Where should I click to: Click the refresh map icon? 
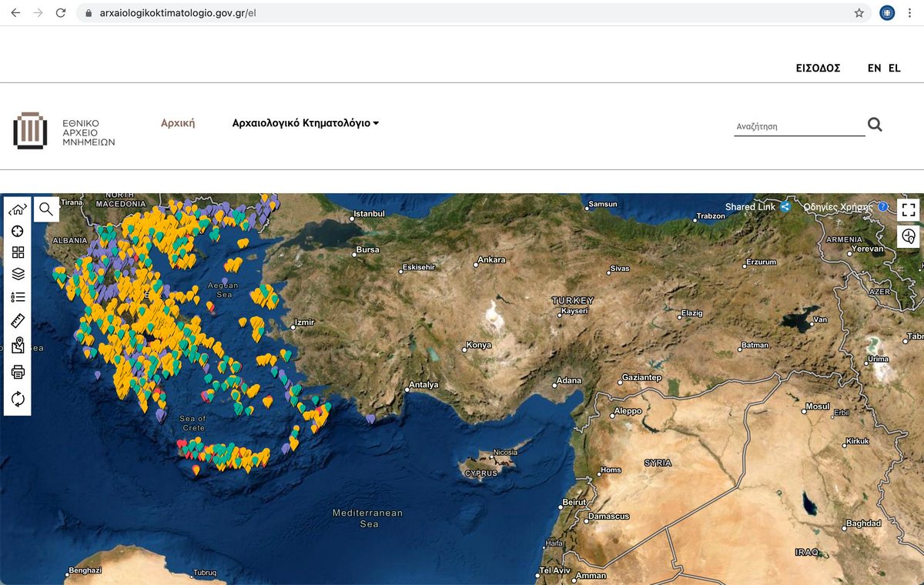[18, 399]
